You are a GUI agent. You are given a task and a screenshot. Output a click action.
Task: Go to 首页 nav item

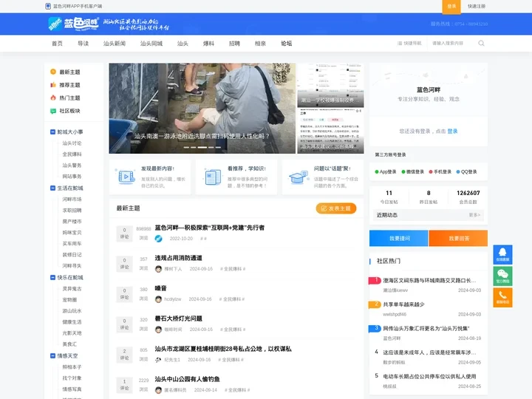[x=57, y=44]
